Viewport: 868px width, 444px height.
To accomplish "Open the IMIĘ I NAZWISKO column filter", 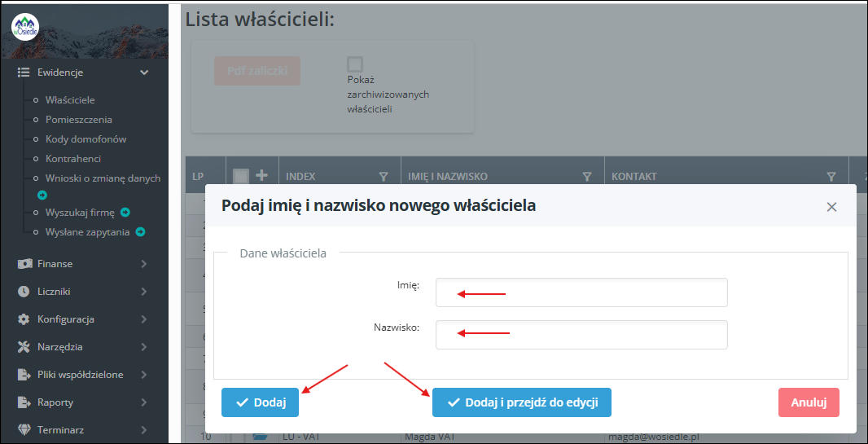I will (x=587, y=177).
